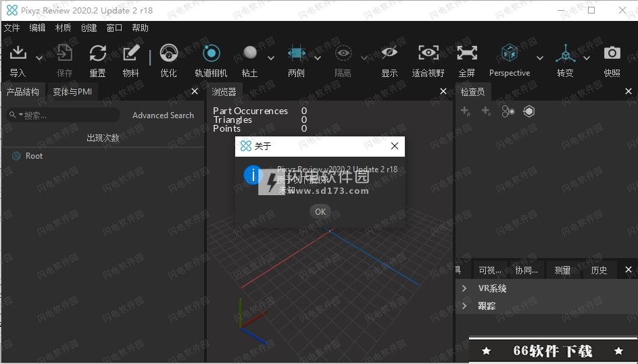The height and width of the screenshot is (364, 638).
Task: Click the 两侧 two-sided icon
Action: (297, 53)
